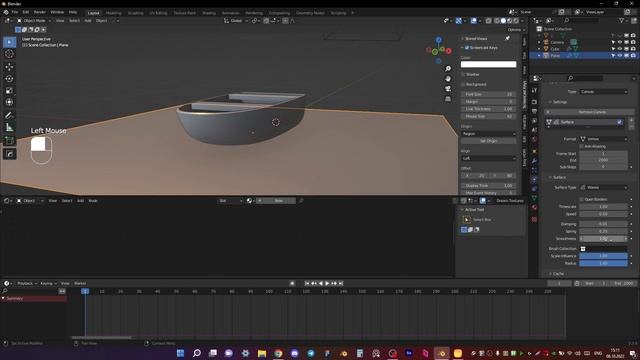Click Play animation button in timeline

click(327, 283)
